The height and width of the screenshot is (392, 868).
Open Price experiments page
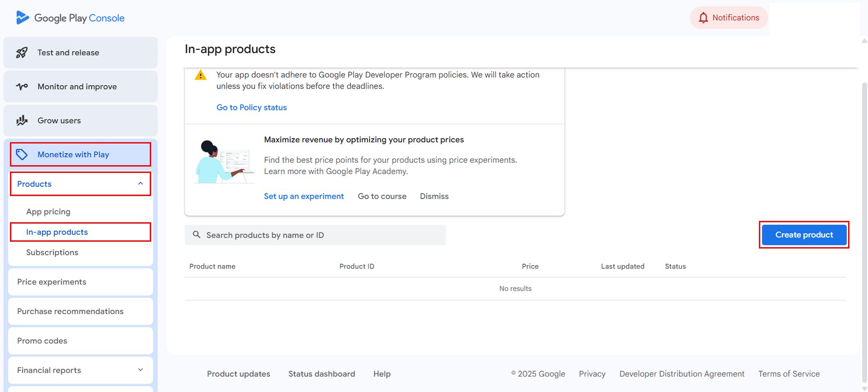[x=81, y=282]
